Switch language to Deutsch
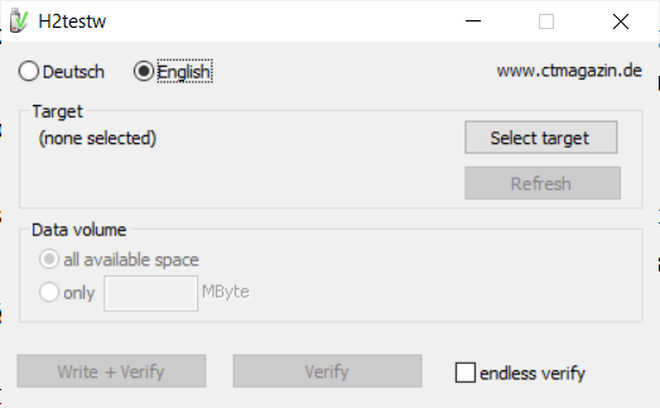 pos(29,71)
